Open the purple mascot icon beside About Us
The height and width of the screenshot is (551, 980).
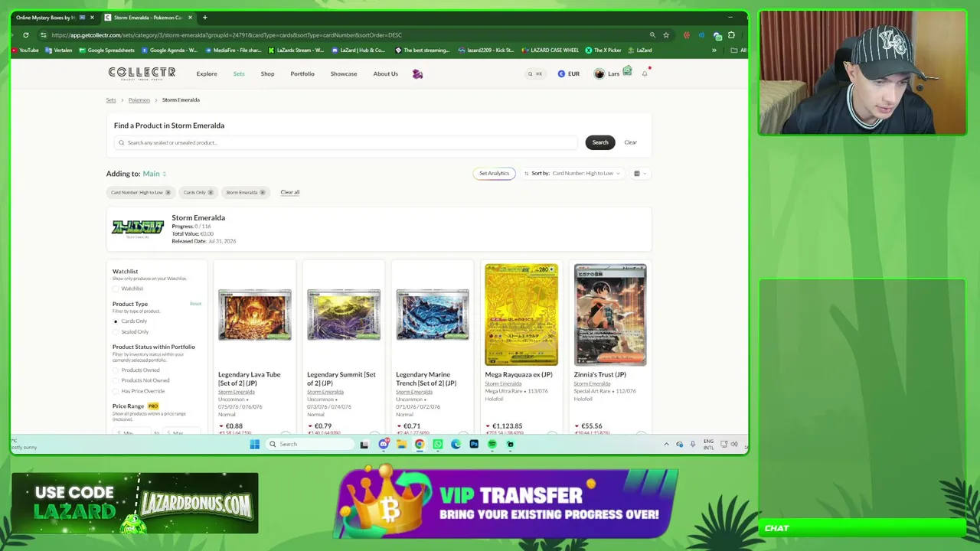click(417, 74)
